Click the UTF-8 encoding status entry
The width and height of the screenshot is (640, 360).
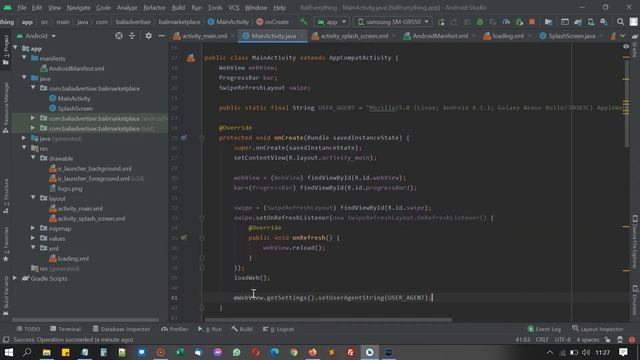coord(562,340)
